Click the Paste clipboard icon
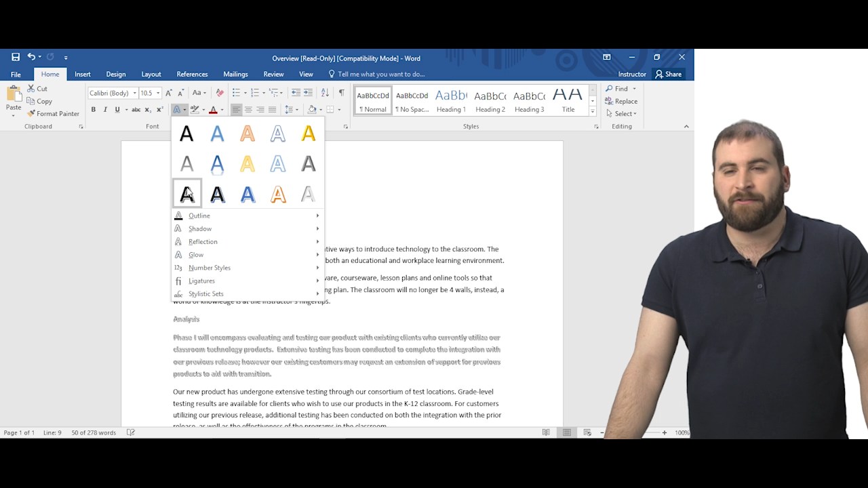The image size is (868, 488). (14, 94)
